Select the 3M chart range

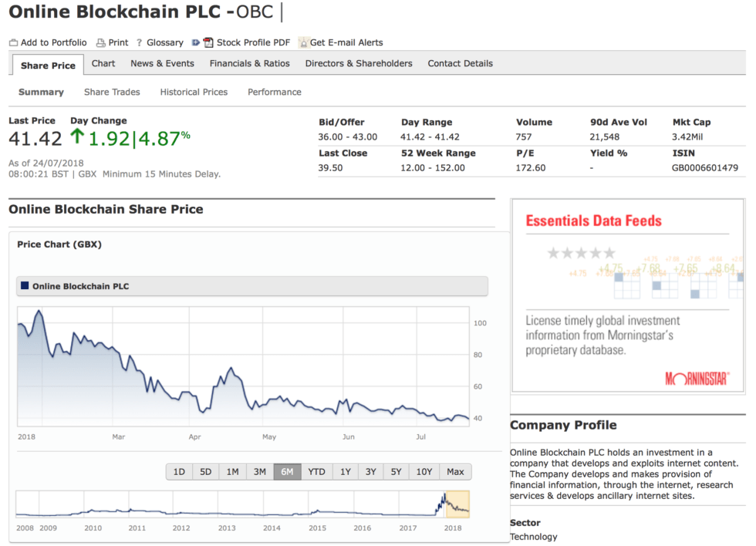coord(259,471)
